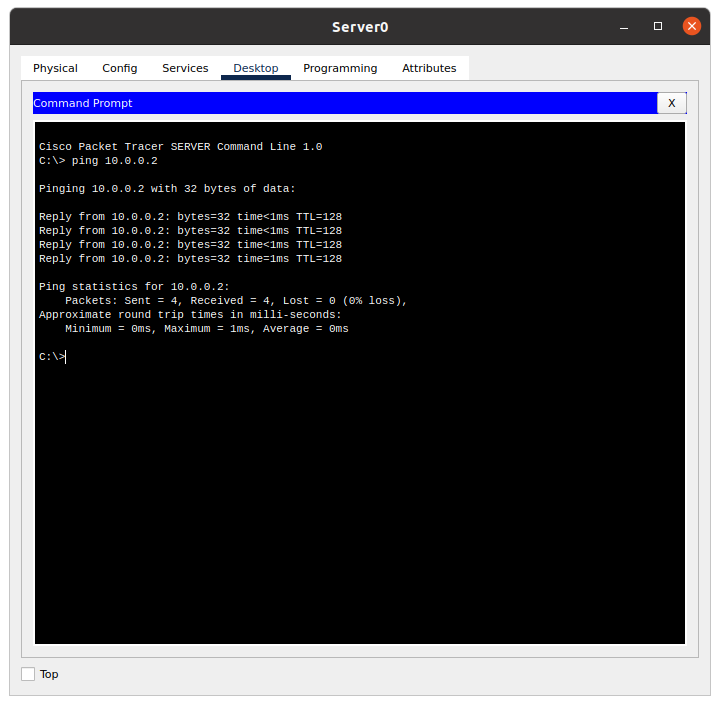Open the Config tab
Viewport: 720px width, 705px height.
click(120, 68)
